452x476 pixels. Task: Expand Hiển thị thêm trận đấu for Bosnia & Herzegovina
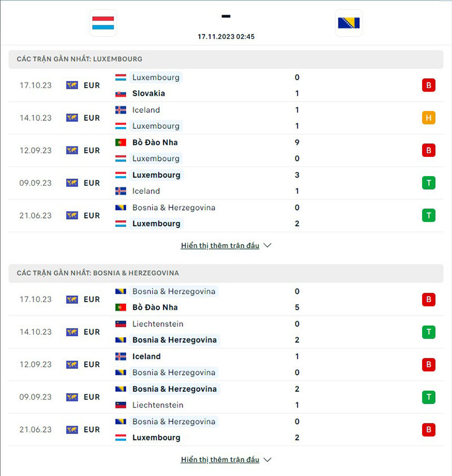click(x=220, y=459)
